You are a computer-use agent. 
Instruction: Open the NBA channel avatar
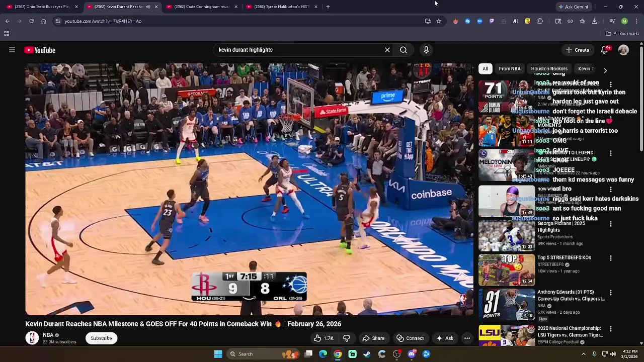(x=32, y=338)
